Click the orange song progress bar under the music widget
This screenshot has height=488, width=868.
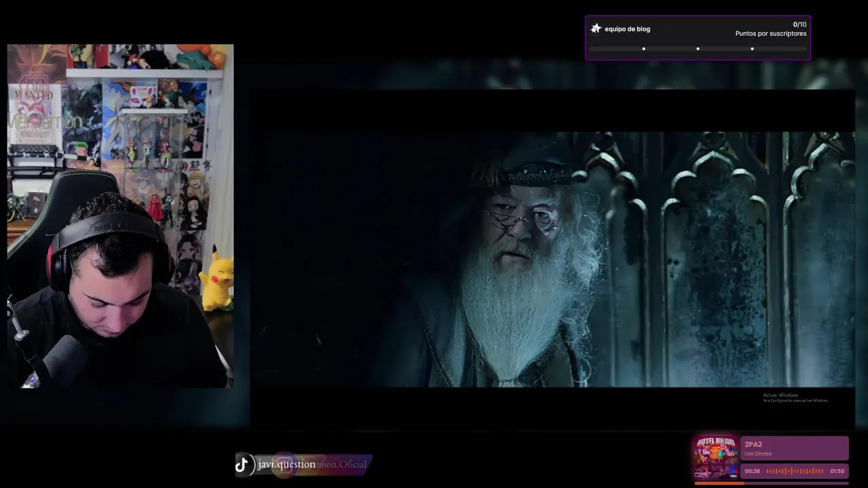point(772,483)
